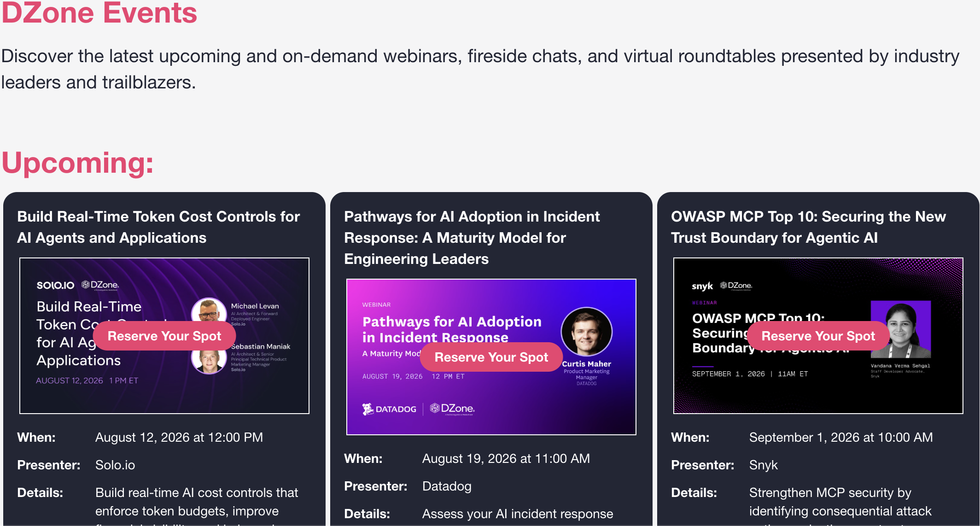
Task: Click the 'Upcoming:' section heading
Action: [77, 163]
